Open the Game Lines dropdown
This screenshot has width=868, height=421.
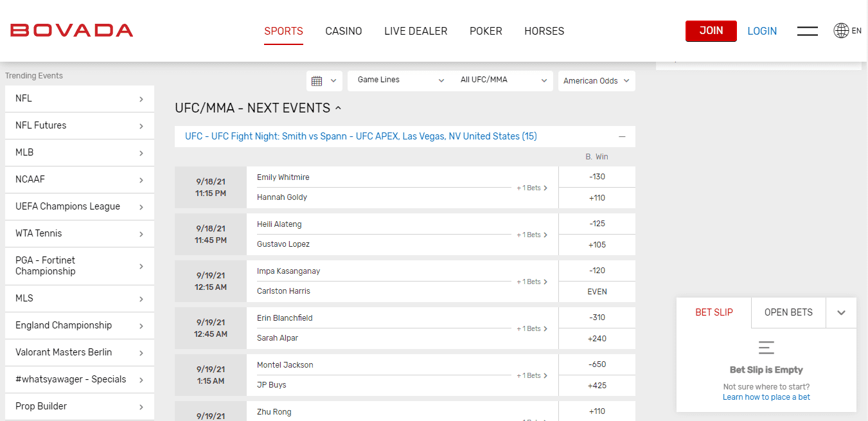point(400,80)
